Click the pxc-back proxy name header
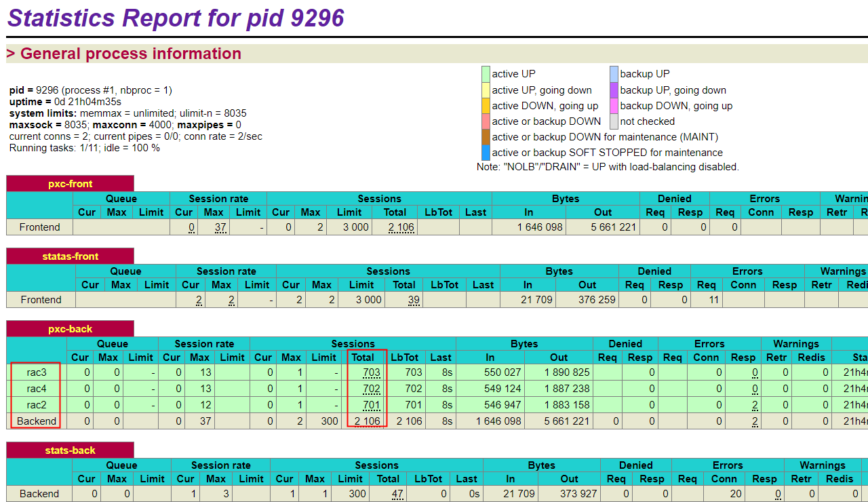The height and width of the screenshot is (502, 868). 70,329
